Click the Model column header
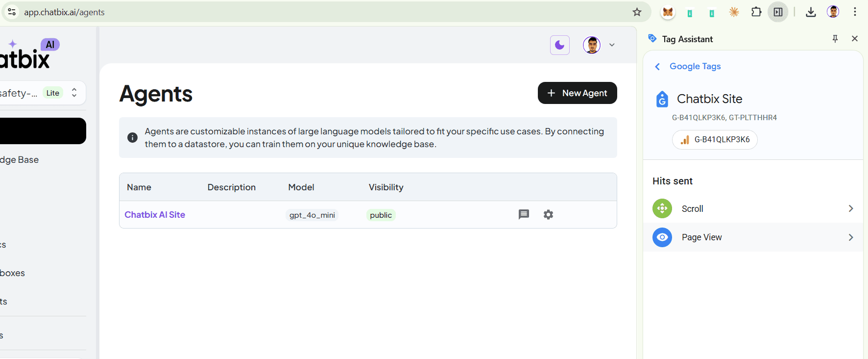This screenshot has height=359, width=868. tap(301, 187)
